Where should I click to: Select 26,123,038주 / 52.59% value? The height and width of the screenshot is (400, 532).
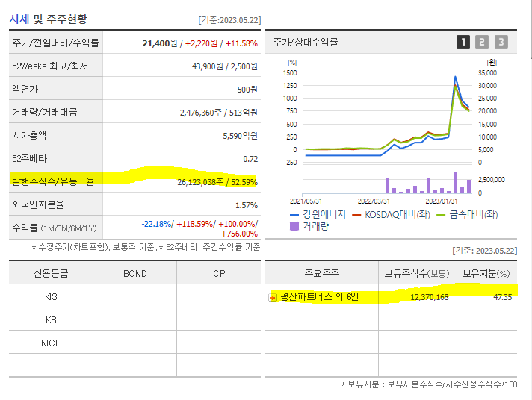click(x=217, y=182)
